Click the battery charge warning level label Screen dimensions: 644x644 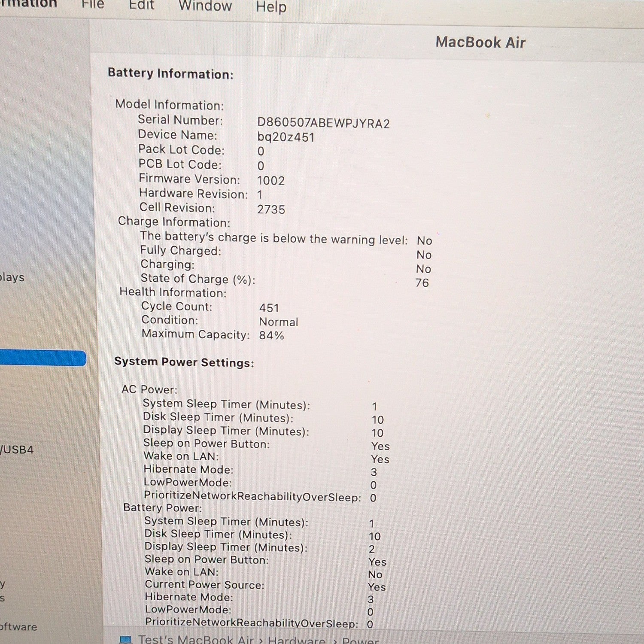[274, 238]
